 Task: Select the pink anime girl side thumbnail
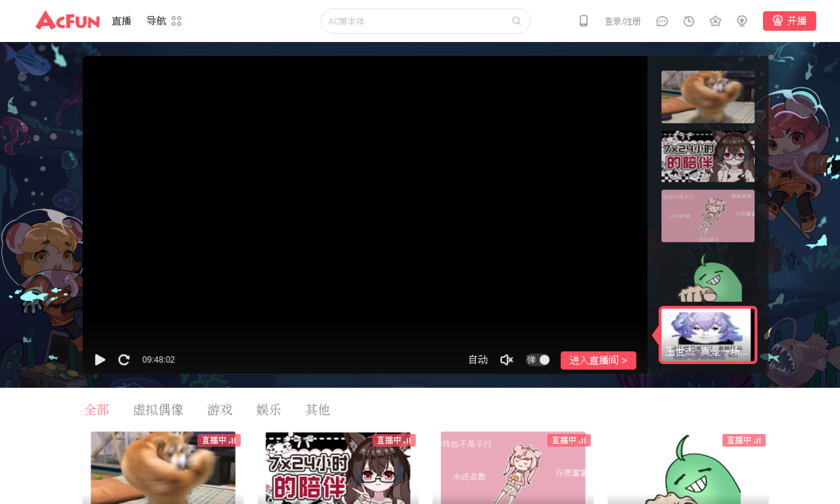708,216
